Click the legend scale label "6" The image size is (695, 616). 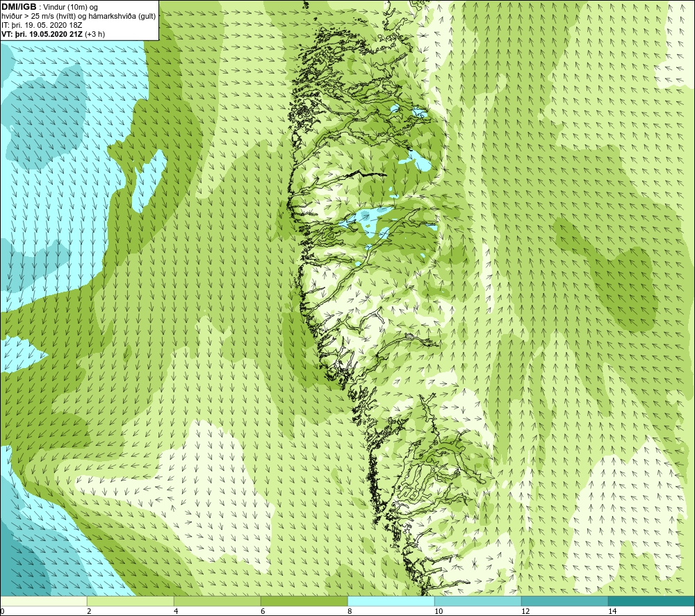coord(263,611)
